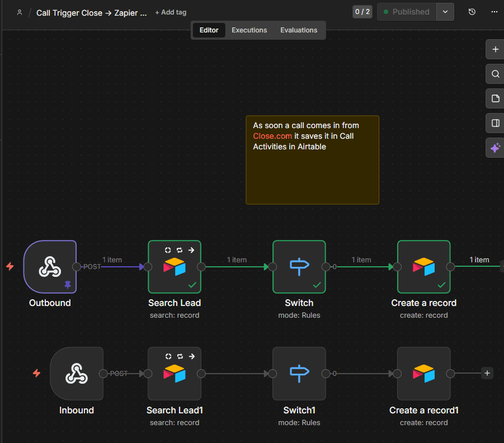This screenshot has height=443, width=504.
Task: Add a sticky note from the sidebar
Action: point(495,98)
